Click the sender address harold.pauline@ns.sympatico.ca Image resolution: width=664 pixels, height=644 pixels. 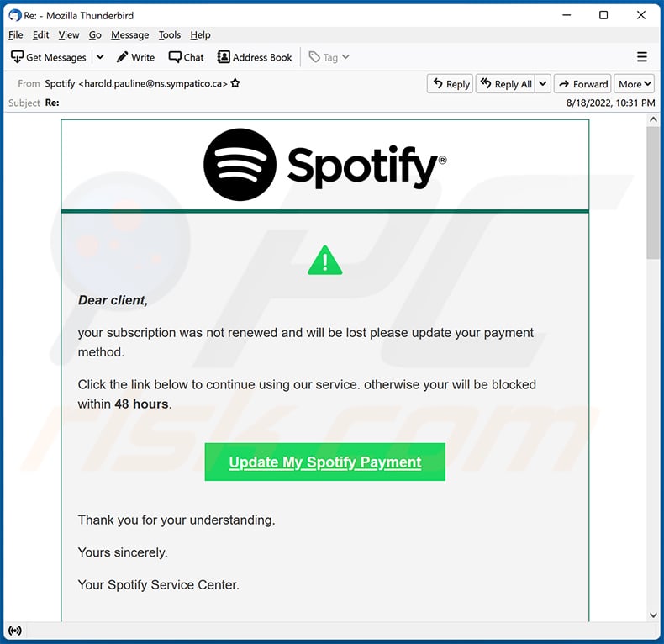pyautogui.click(x=153, y=83)
